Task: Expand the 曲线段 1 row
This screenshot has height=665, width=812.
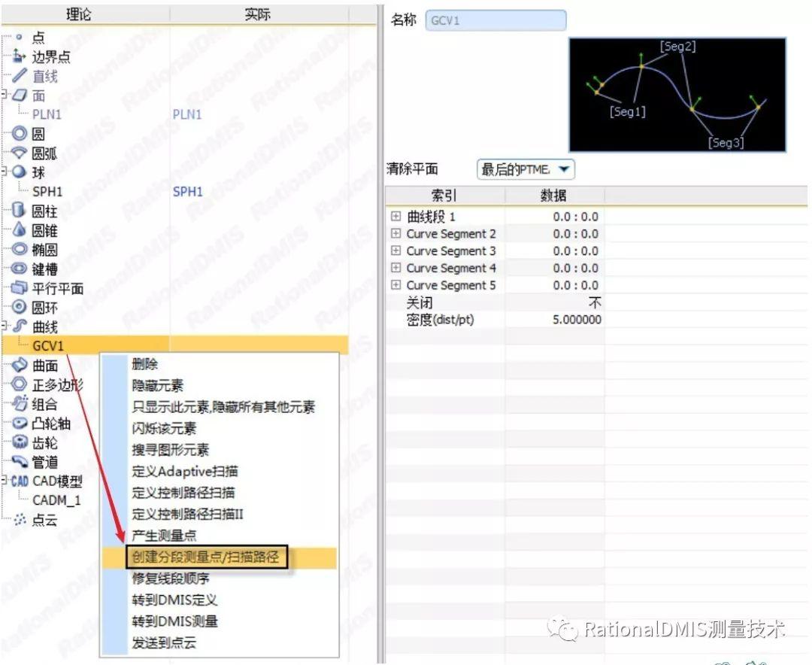Action: pos(396,217)
